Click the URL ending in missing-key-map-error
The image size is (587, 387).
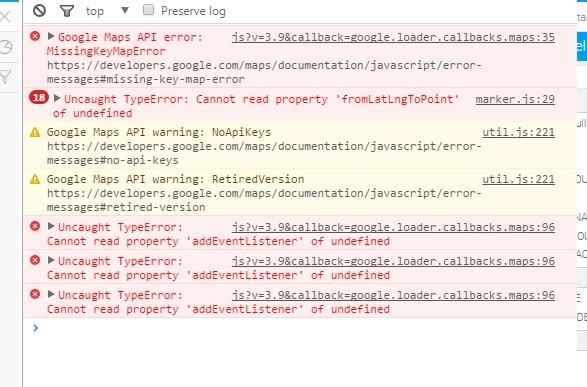tap(264, 72)
